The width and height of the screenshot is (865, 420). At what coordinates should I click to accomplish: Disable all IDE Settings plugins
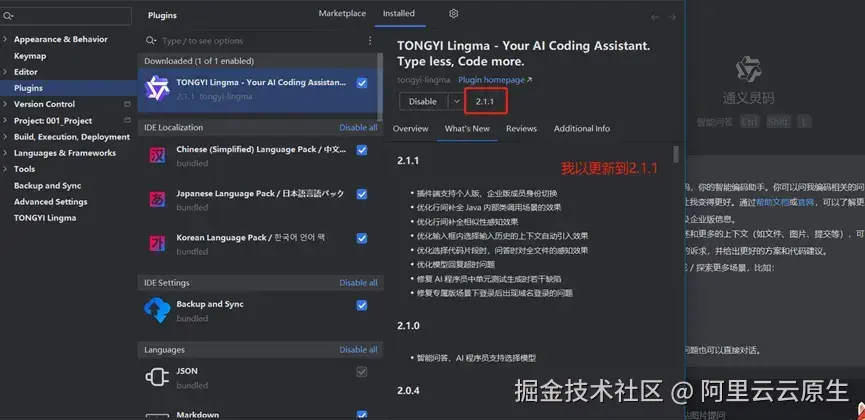click(x=359, y=283)
